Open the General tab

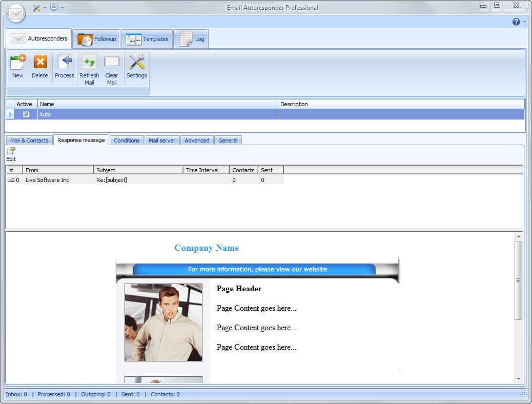coord(228,140)
